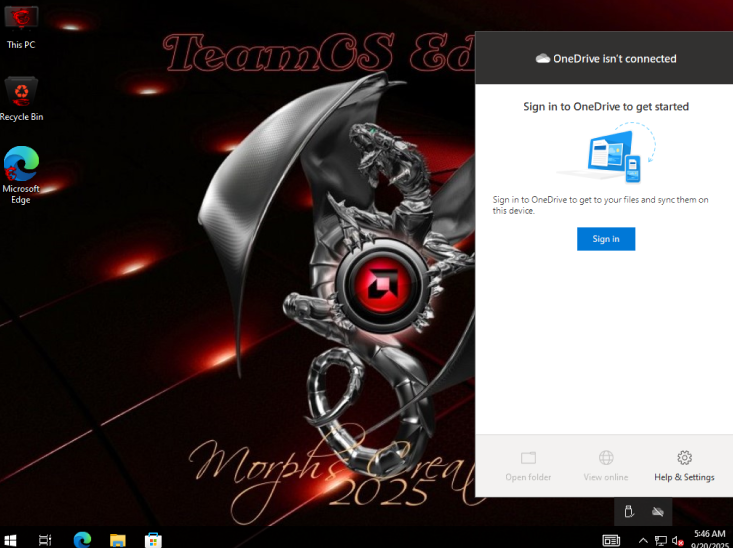Open Help & Settings in OneDrive panel
The image size is (733, 548).
click(684, 466)
